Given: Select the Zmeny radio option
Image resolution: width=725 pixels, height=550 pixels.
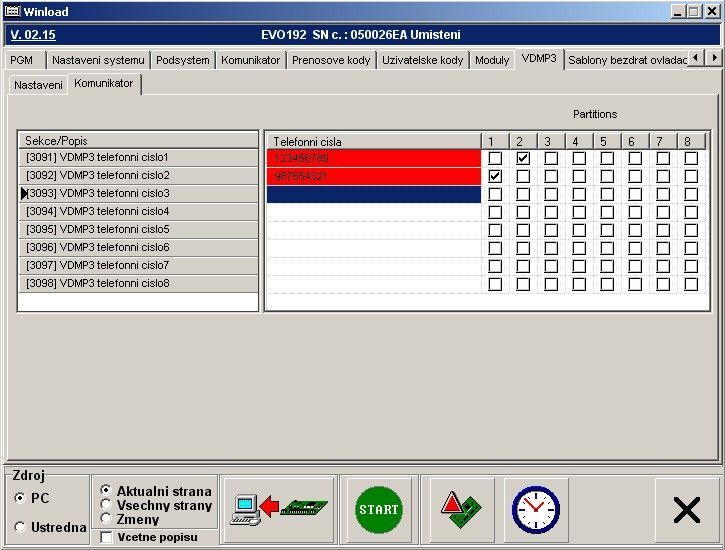Looking at the screenshot, I should click(x=107, y=519).
